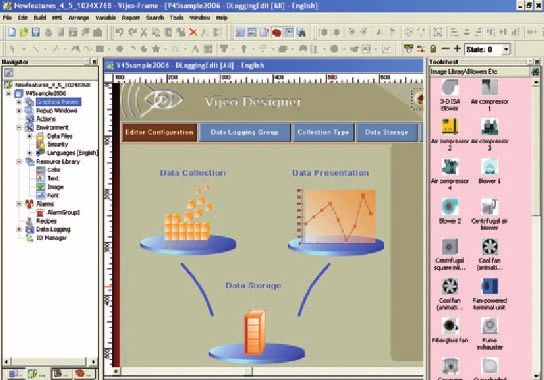Click the Navigator horizontal scrollbar
Screen dimensions: 544x380
(x=50, y=362)
